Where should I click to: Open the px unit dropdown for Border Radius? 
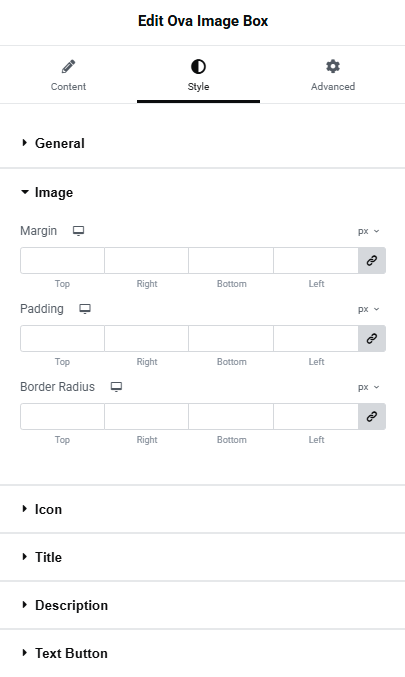[x=368, y=387]
